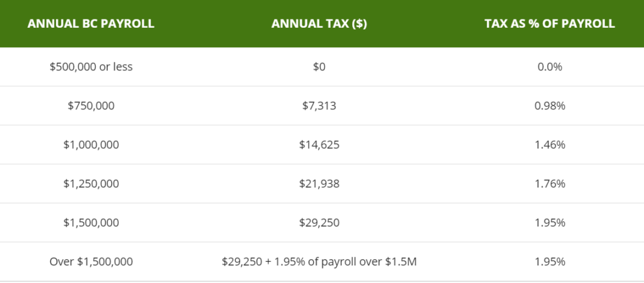Click the 1.46% tax percentage cell
This screenshot has height=283, width=644.
coord(550,145)
